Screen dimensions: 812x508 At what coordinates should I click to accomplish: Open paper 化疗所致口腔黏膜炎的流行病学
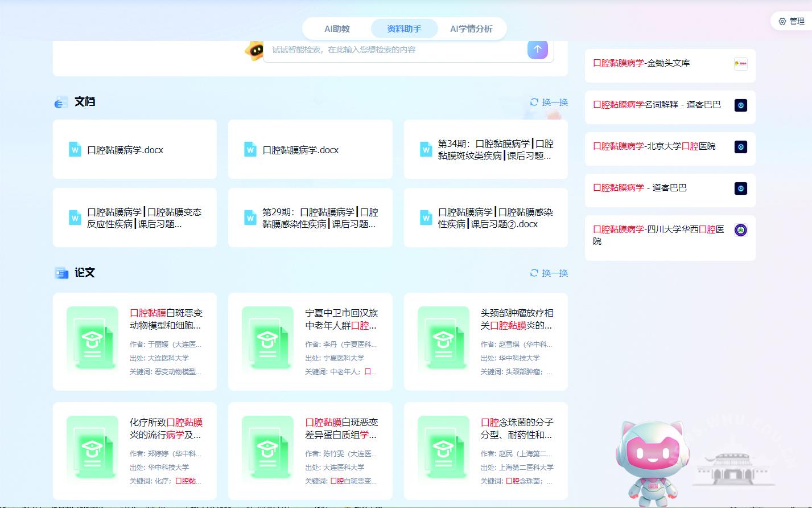(x=166, y=428)
